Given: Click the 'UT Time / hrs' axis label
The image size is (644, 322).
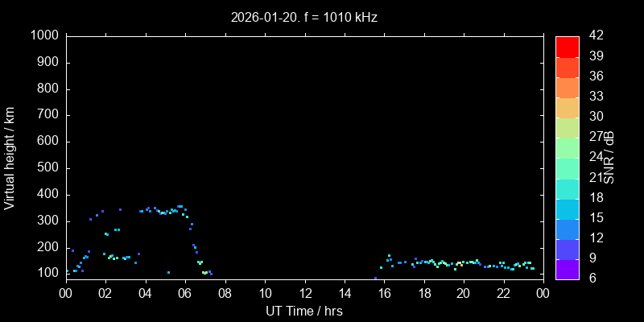Looking at the screenshot, I should tap(304, 311).
